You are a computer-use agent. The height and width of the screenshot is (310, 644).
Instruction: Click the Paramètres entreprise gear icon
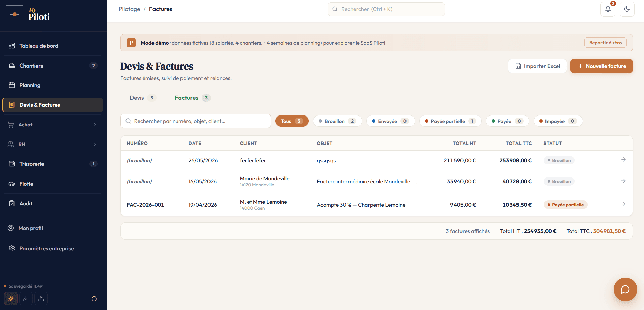click(12, 248)
